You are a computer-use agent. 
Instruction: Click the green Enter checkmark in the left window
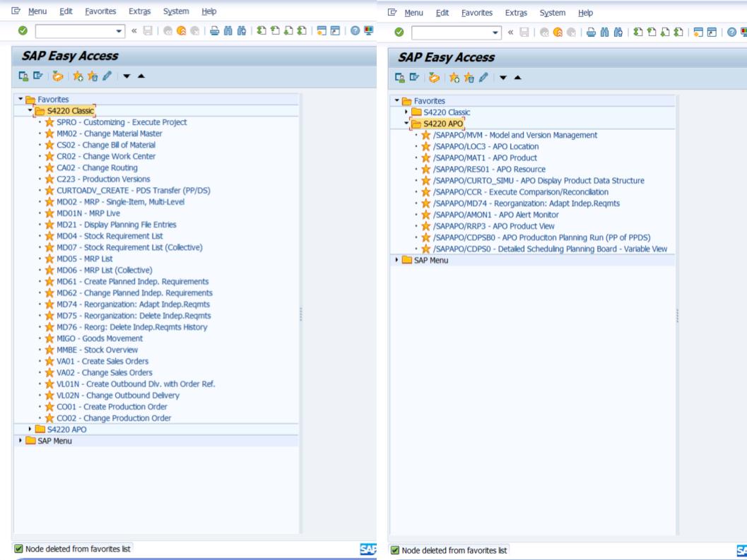23,31
